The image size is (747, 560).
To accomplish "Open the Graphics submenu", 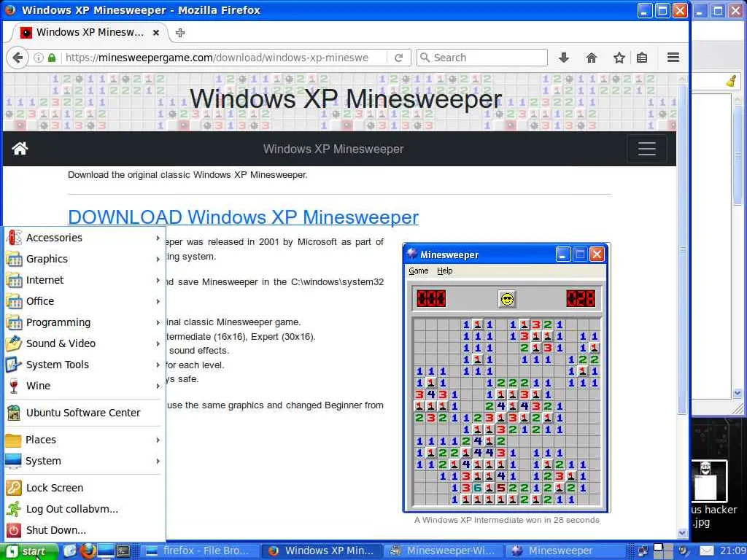I will [x=85, y=259].
